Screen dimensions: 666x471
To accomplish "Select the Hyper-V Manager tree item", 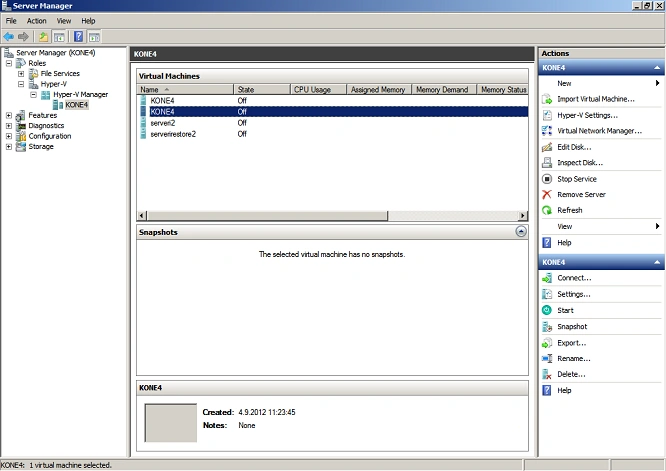I will tap(80, 94).
